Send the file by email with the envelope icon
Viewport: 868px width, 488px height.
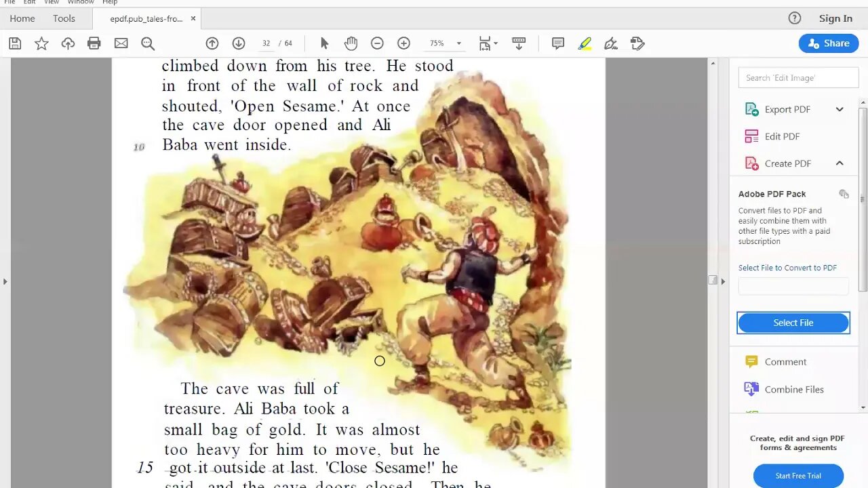[121, 43]
